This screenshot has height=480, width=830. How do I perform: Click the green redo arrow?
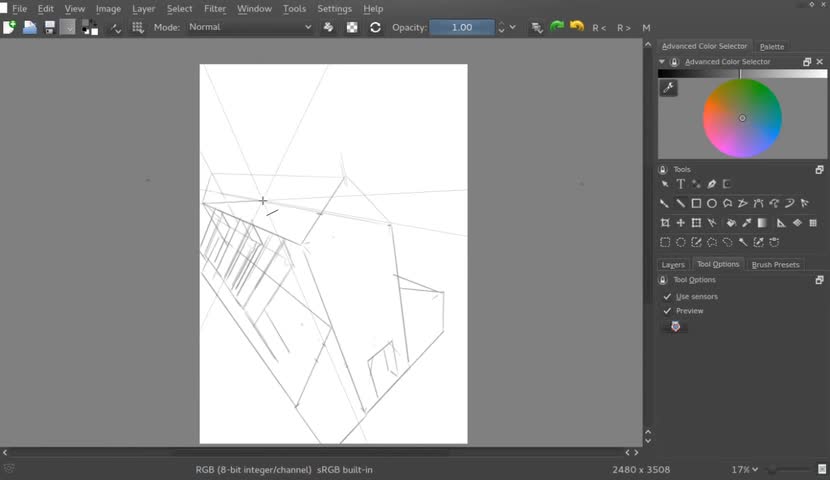click(x=556, y=26)
